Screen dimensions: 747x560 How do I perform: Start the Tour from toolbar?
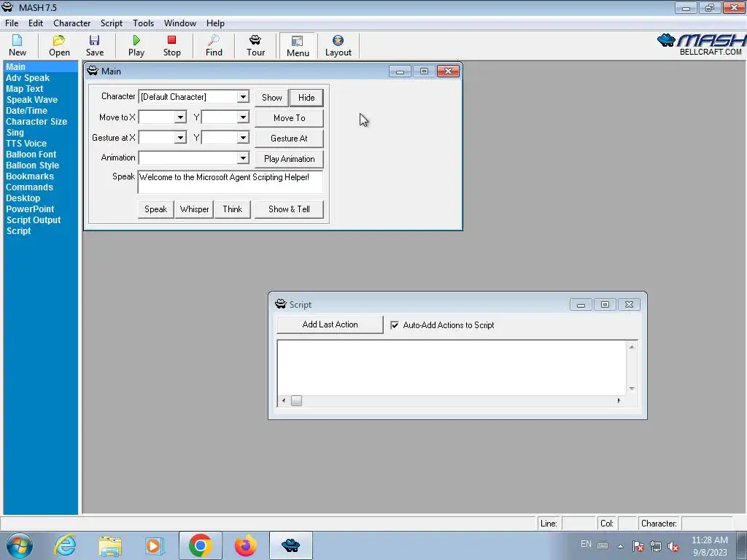(255, 46)
